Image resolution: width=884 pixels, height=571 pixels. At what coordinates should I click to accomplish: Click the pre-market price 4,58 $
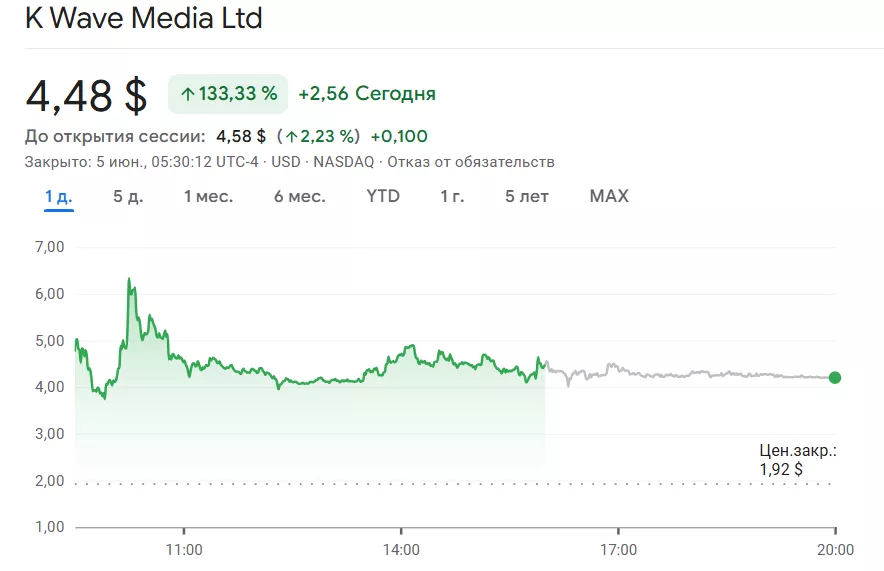(x=241, y=136)
